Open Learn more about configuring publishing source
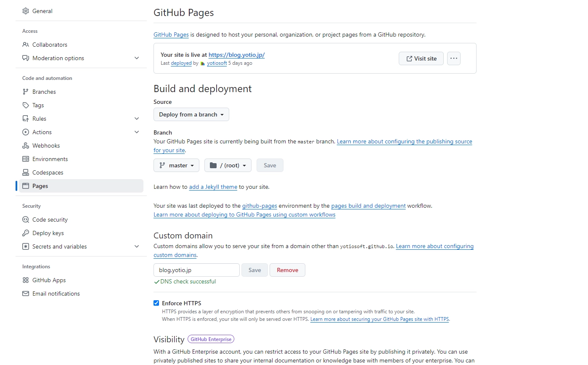This screenshot has width=588, height=365. click(405, 141)
